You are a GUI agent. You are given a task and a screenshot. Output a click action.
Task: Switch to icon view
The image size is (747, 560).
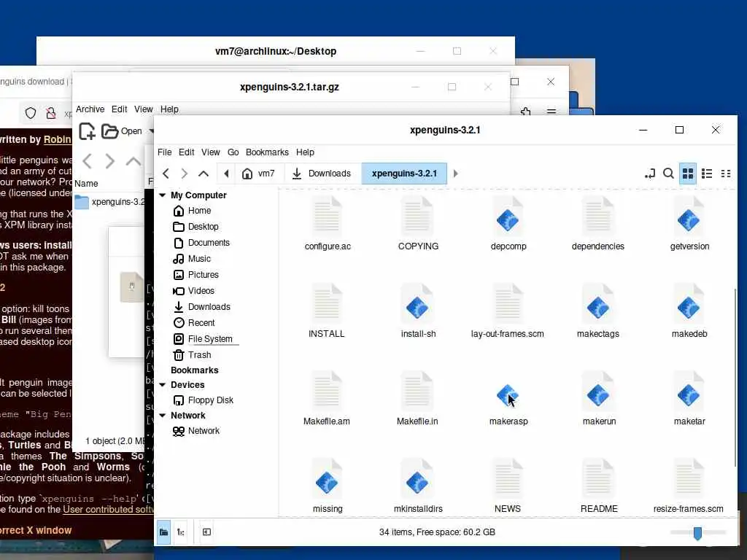[688, 174]
